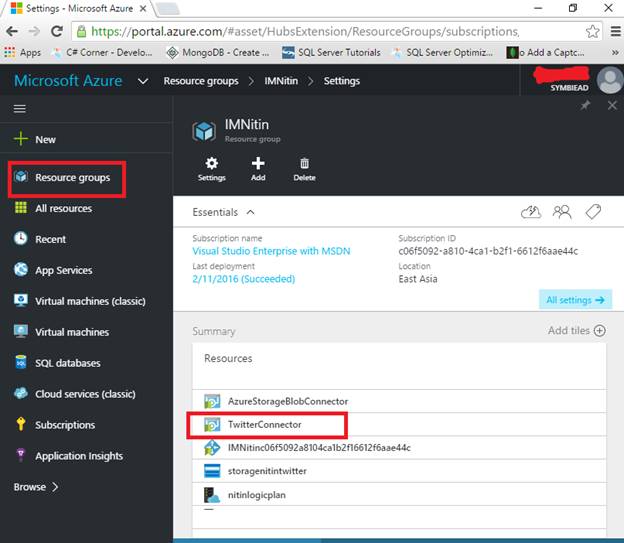This screenshot has width=624, height=543.
Task: Close the IMNitin blade
Action: 612,105
